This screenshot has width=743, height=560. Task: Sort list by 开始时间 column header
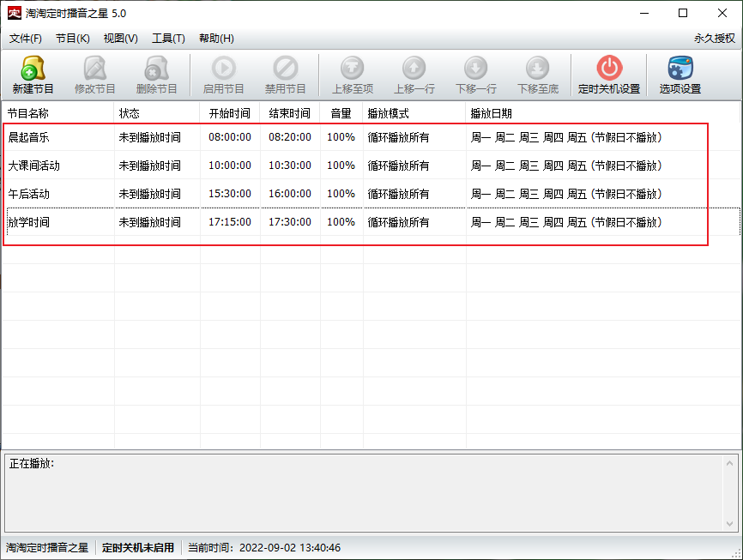[229, 113]
